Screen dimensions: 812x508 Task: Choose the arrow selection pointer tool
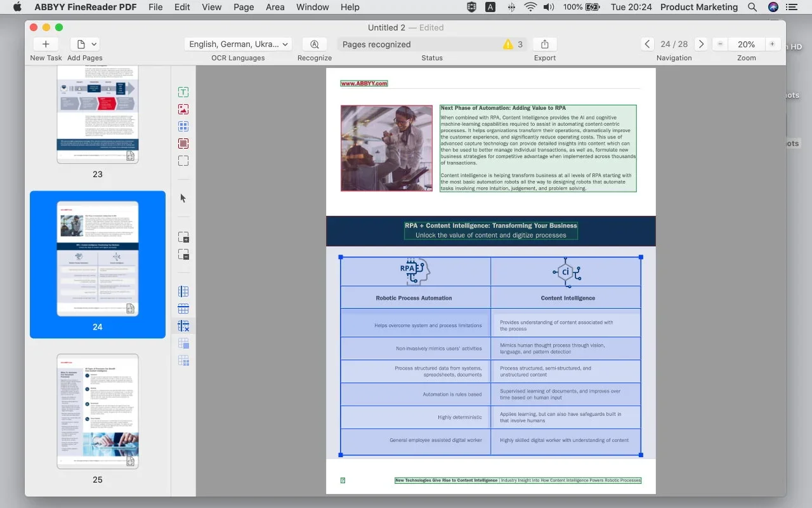[x=183, y=198]
